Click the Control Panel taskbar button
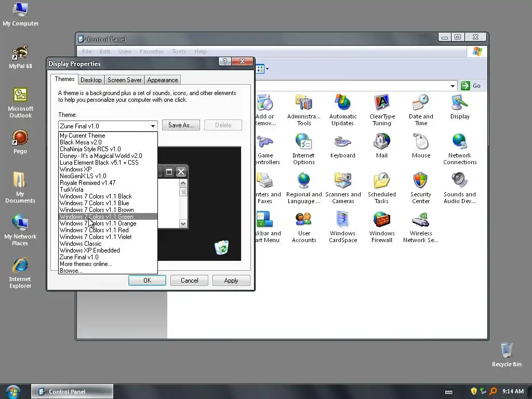 72,392
